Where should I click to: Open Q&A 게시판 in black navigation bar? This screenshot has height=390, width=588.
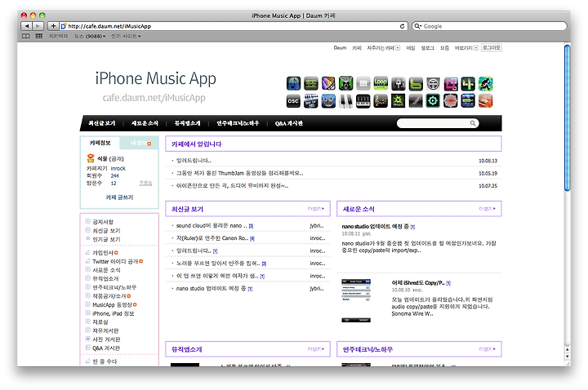click(289, 123)
